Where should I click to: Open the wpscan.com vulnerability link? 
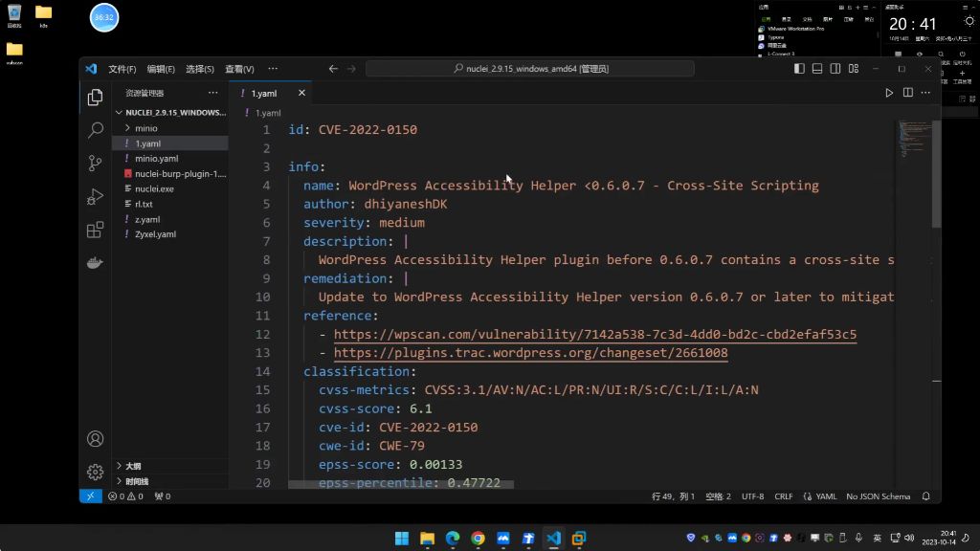coord(595,334)
